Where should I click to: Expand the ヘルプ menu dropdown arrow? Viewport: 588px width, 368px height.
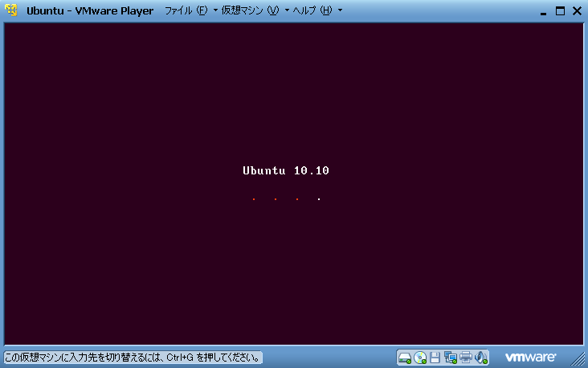point(340,10)
